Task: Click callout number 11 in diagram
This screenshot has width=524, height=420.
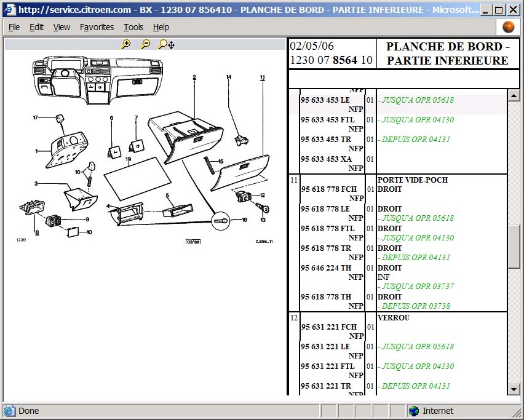Action: pos(263,77)
